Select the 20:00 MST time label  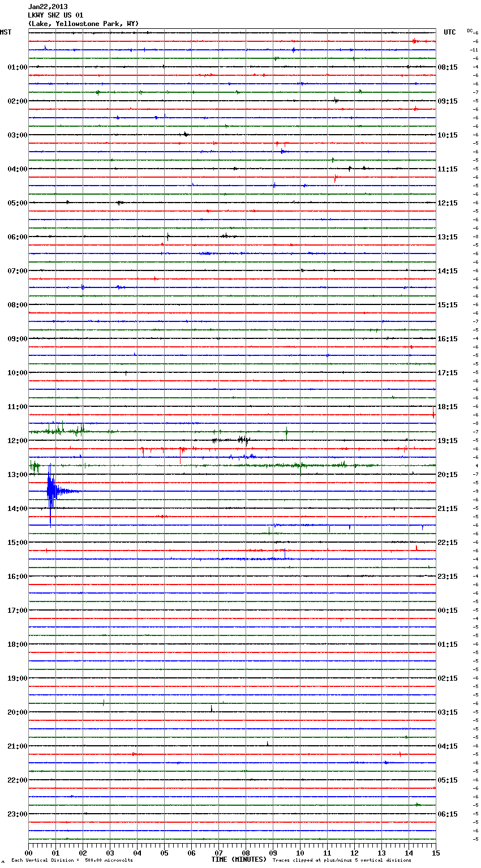(18, 712)
